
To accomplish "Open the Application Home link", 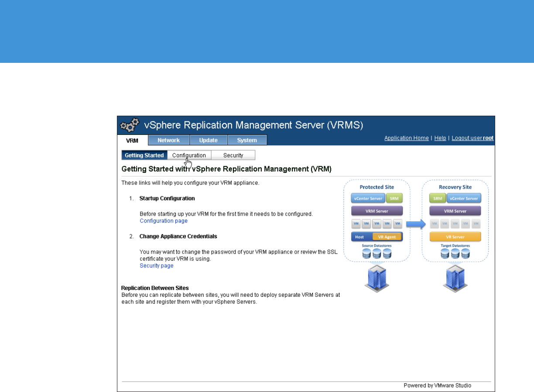I will coord(407,138).
